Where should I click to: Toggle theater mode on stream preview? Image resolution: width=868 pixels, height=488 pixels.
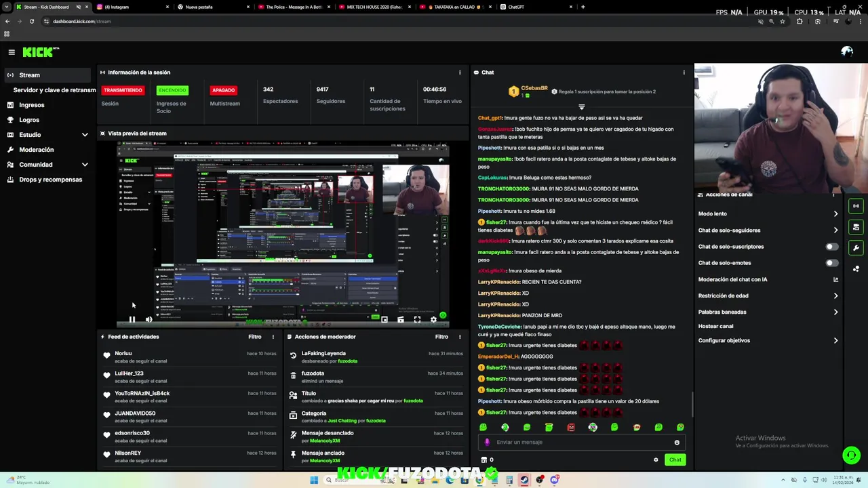(401, 319)
